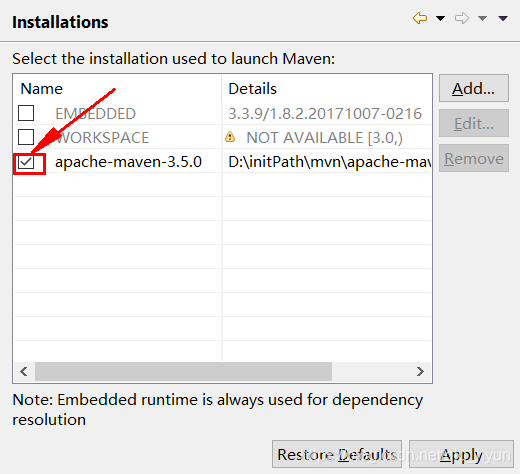Open the back history dropdown arrow
This screenshot has height=474, width=520.
tap(440, 18)
